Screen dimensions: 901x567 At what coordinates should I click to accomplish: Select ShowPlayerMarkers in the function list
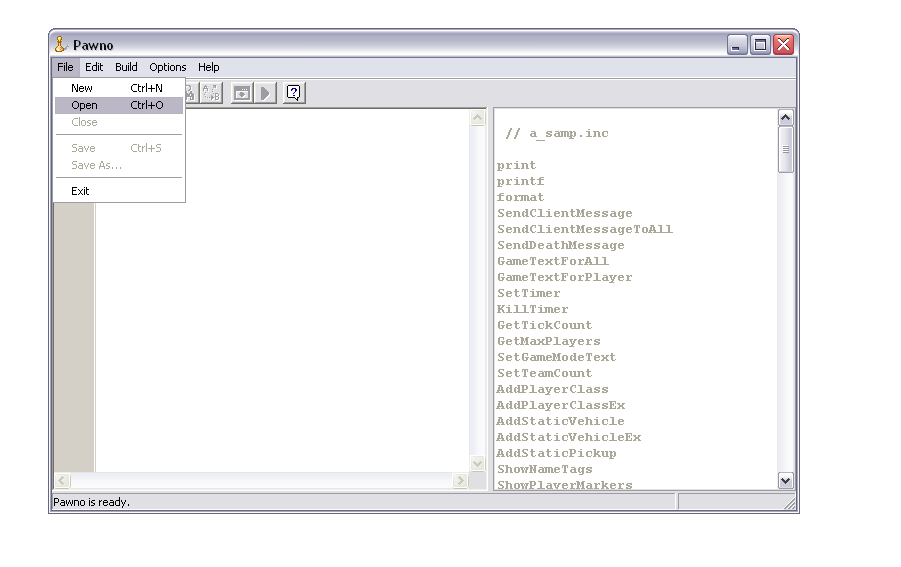coord(564,485)
